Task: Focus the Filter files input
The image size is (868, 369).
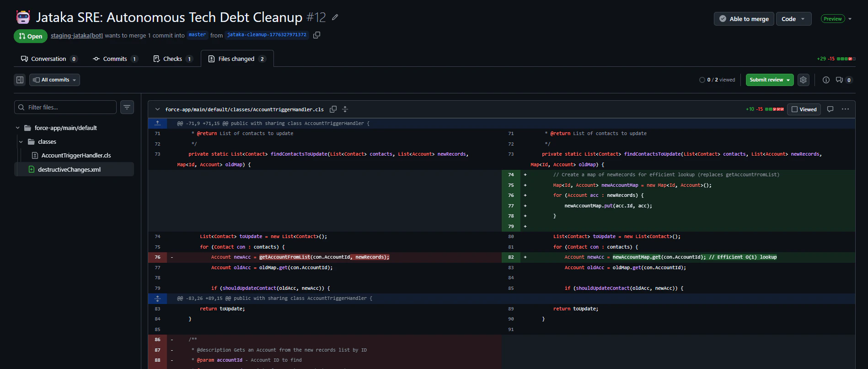Action: pos(65,107)
